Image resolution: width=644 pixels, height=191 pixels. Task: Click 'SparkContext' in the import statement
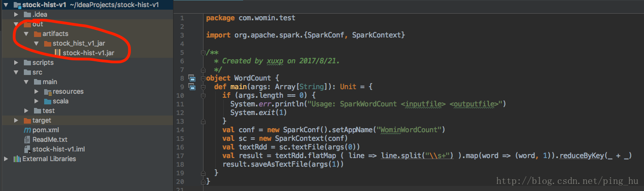376,35
